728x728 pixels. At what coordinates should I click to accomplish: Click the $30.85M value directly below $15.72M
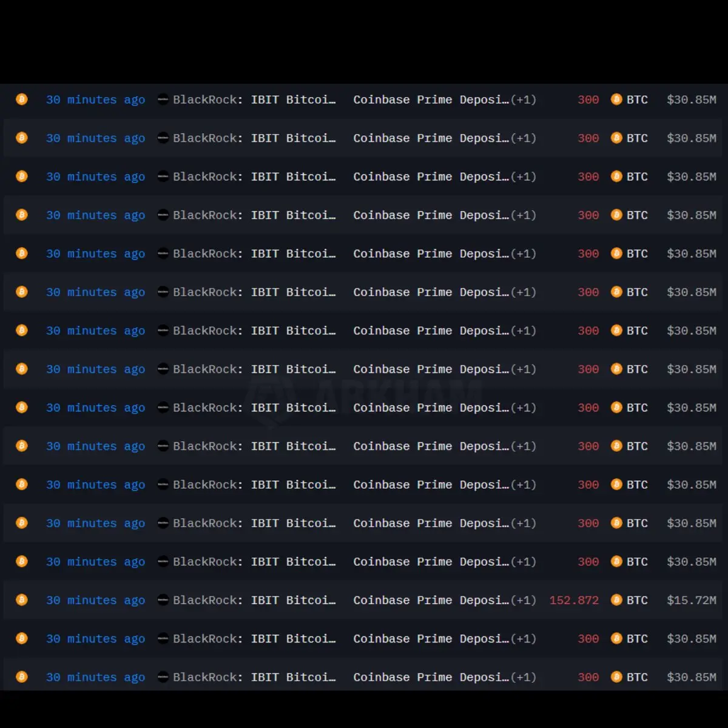(692, 639)
